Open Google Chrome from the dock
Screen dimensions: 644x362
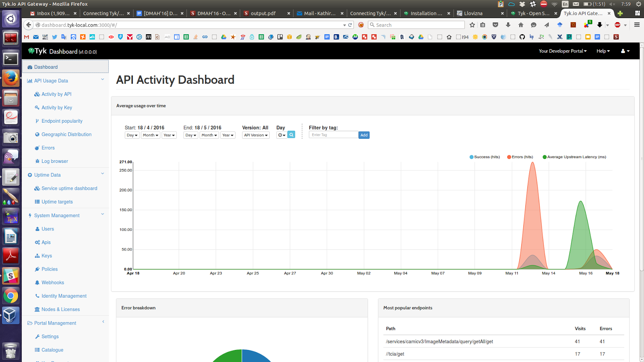pyautogui.click(x=10, y=296)
